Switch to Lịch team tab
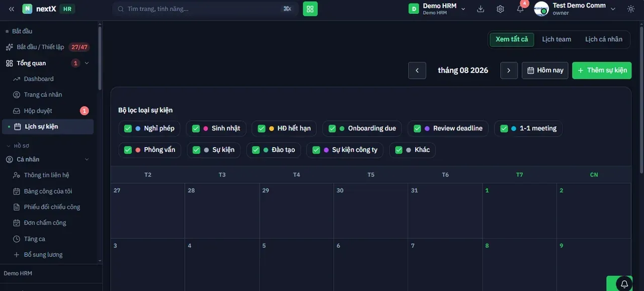This screenshot has width=644, height=291. click(556, 39)
